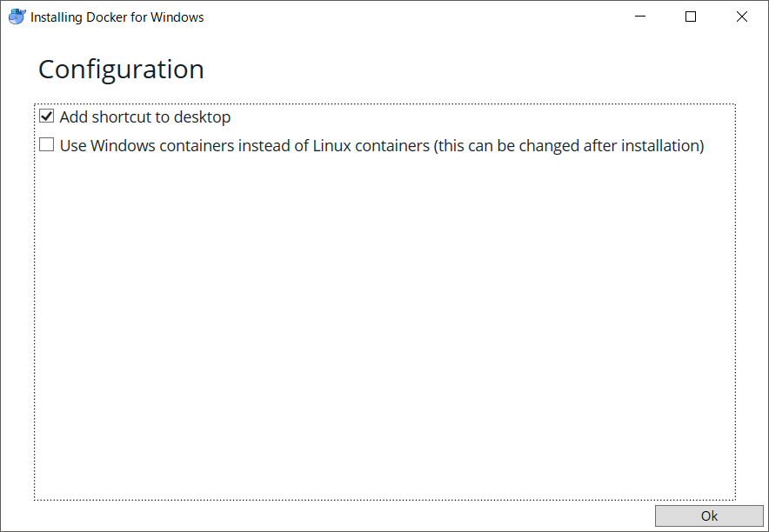The width and height of the screenshot is (769, 532).
Task: Click the "Add shortcut to desktop" label text
Action: coord(144,116)
